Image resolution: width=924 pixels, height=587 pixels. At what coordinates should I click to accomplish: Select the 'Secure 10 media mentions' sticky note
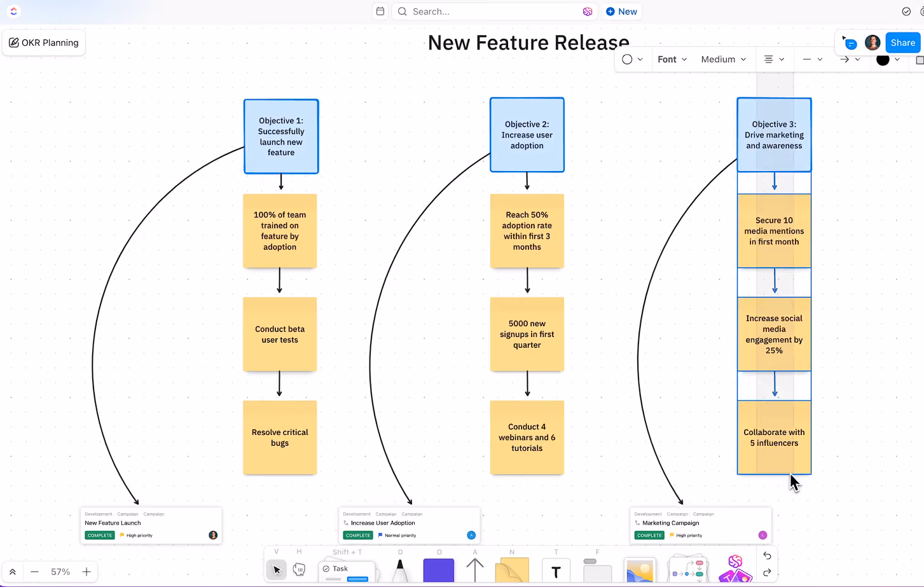(x=774, y=231)
